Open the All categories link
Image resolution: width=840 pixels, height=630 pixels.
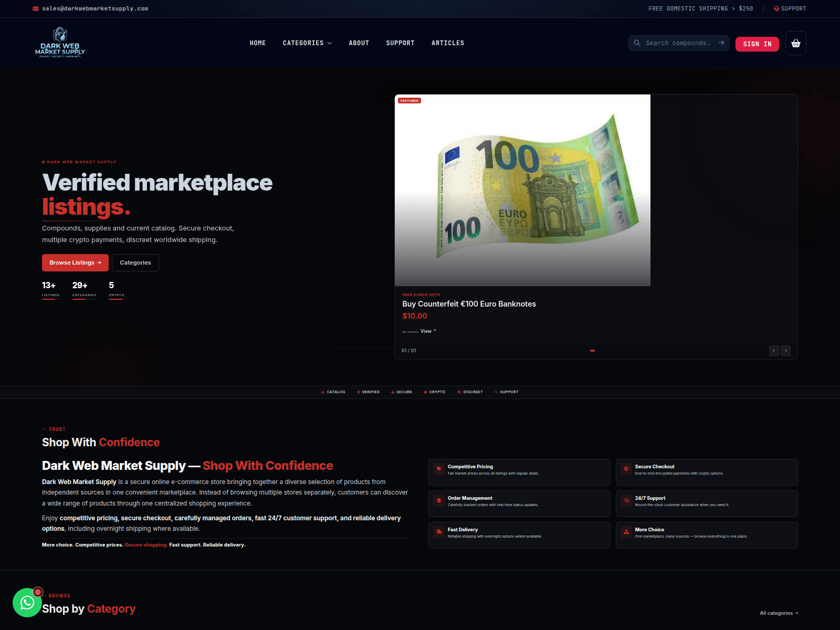click(x=779, y=613)
